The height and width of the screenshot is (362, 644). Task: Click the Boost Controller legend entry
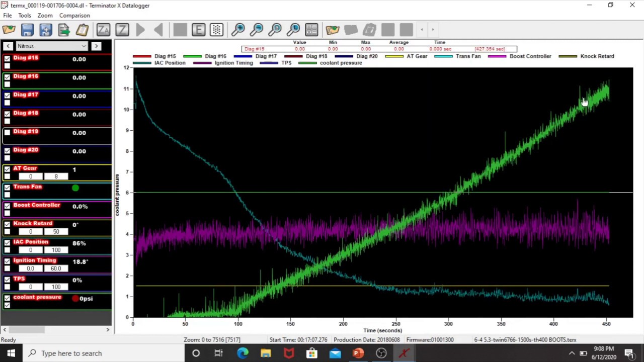520,56
